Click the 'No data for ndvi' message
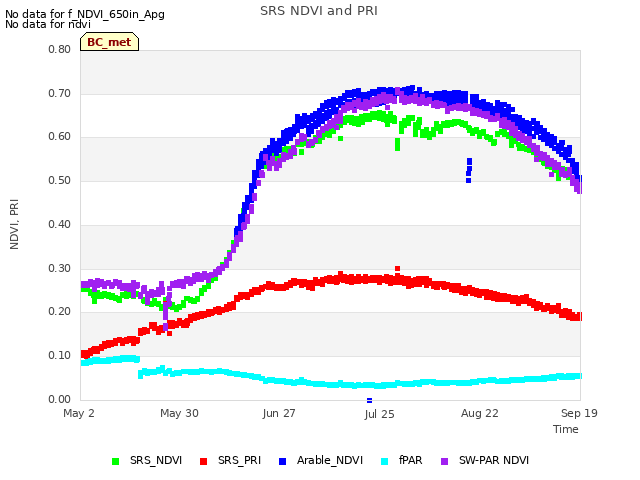Viewport: 640px width, 480px height. pyautogui.click(x=48, y=24)
